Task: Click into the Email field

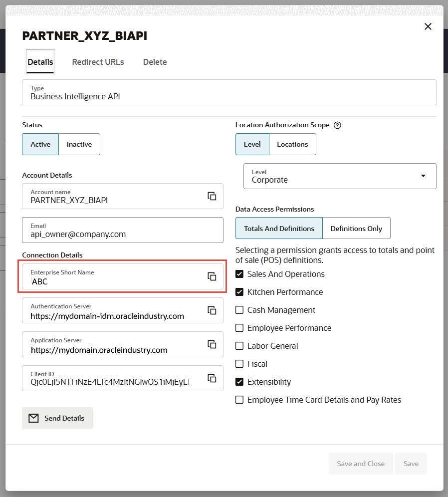Action: [x=122, y=230]
